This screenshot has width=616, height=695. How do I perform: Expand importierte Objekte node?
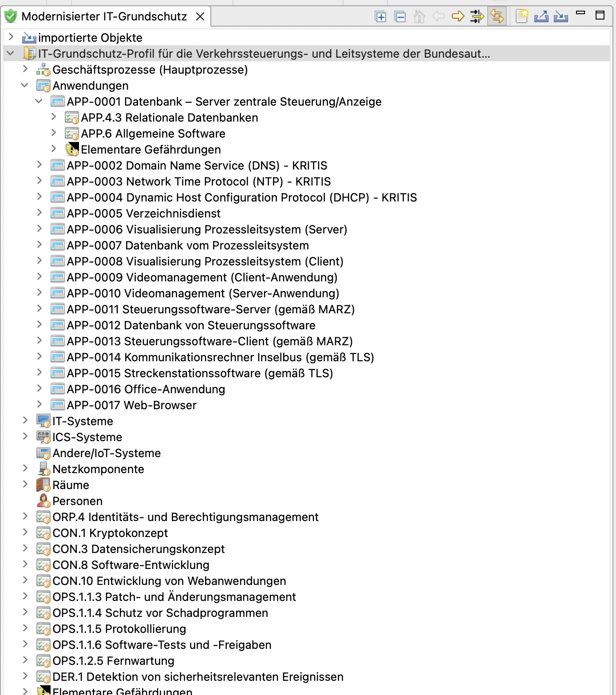pyautogui.click(x=11, y=37)
